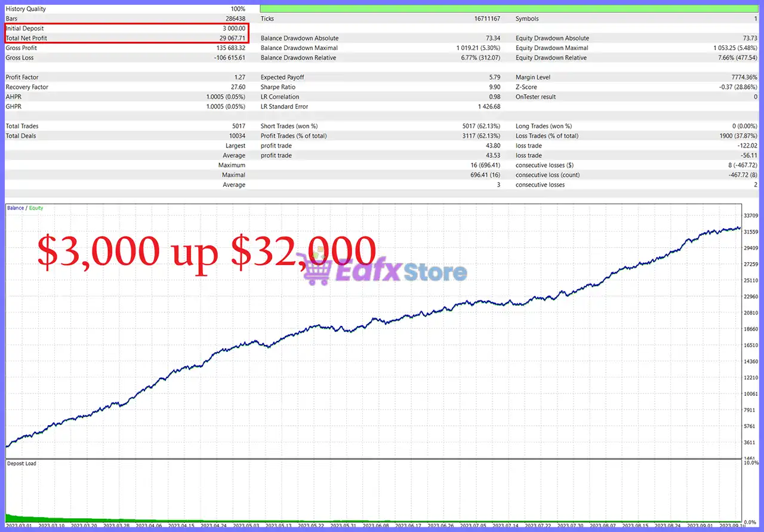Select the Total Deals value "10034"

click(237, 136)
